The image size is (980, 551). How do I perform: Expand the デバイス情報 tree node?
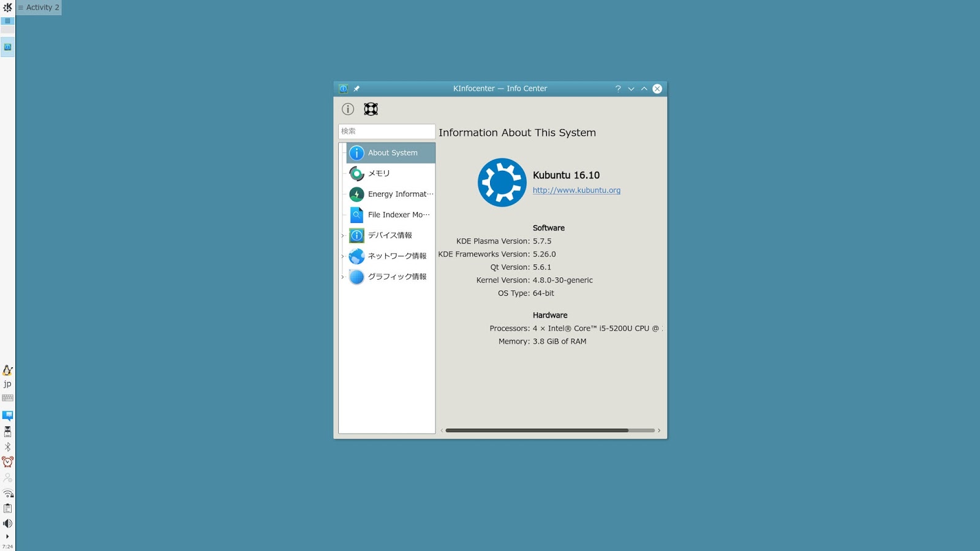(x=342, y=236)
